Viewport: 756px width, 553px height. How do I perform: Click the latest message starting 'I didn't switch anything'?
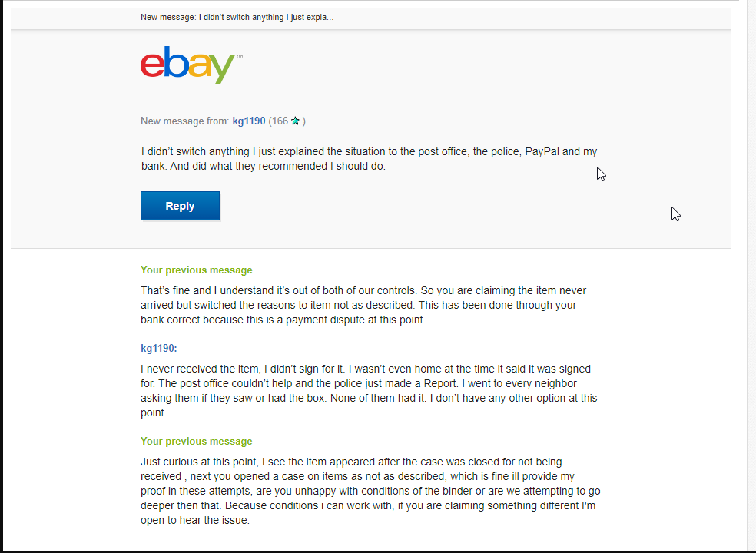pos(369,159)
